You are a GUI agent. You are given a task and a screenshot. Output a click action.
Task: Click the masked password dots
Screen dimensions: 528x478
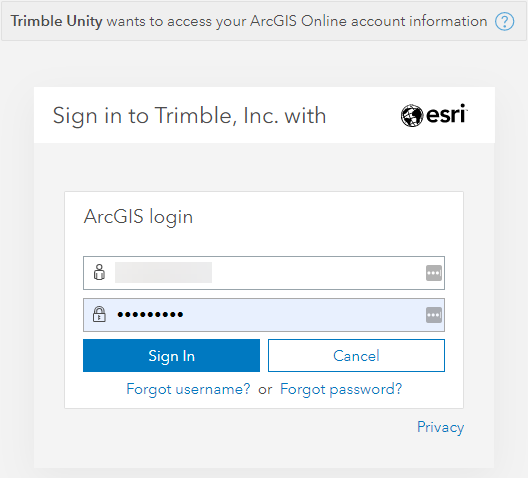[150, 315]
